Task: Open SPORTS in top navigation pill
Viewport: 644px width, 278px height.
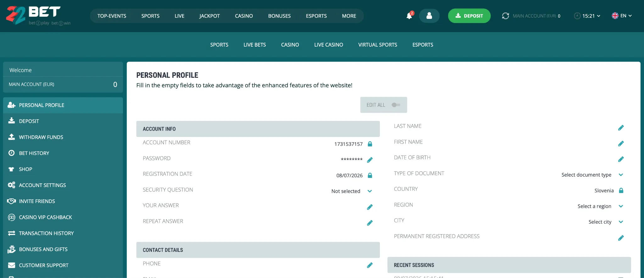Action: [150, 16]
